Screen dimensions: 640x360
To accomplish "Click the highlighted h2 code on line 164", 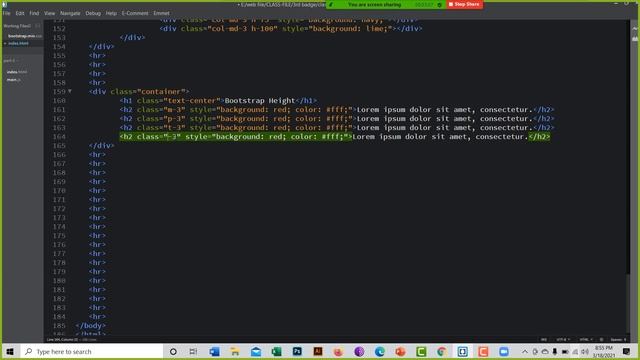I will (x=335, y=136).
